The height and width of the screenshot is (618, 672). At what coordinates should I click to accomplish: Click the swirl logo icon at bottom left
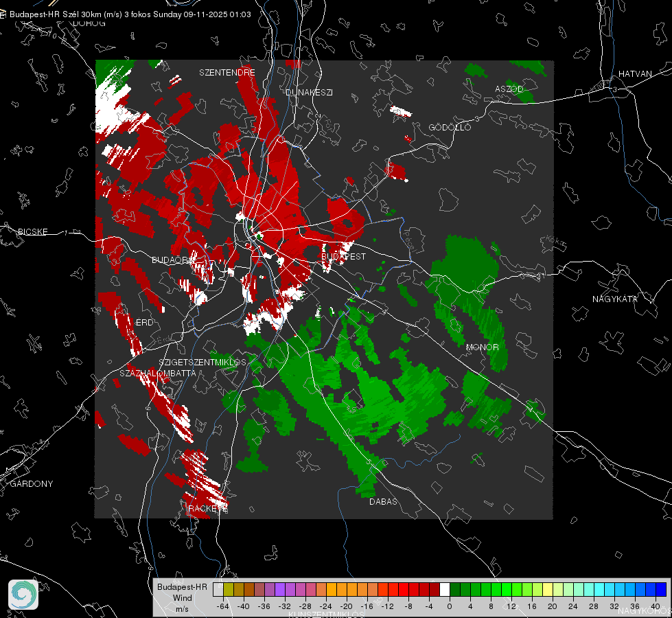point(23,595)
